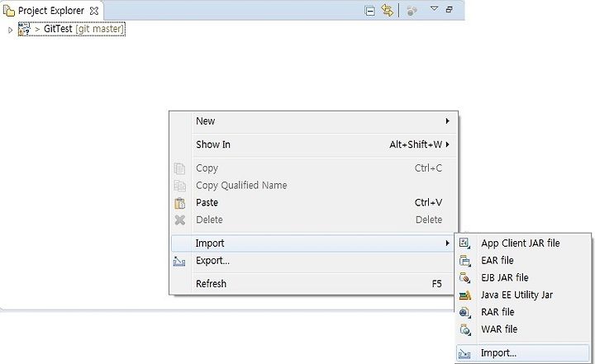Click the Export icon

click(x=179, y=262)
